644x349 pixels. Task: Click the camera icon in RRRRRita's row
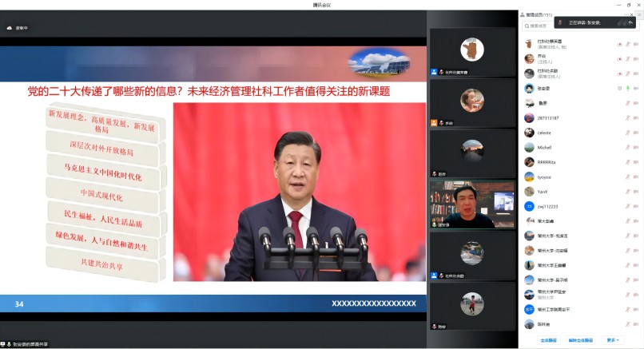[637, 161]
